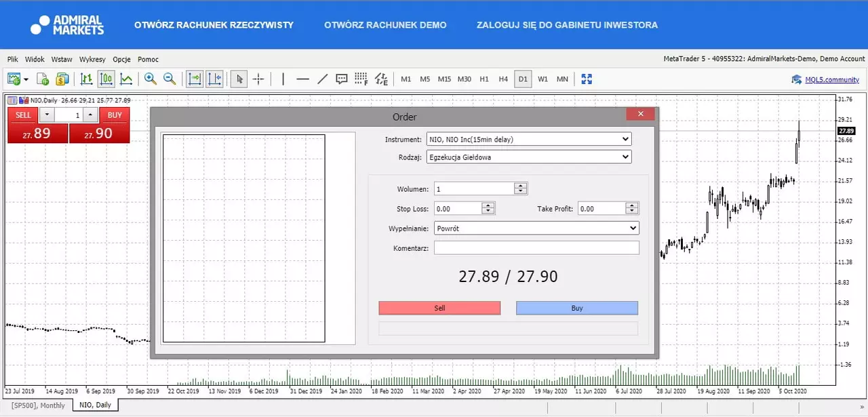Image resolution: width=868 pixels, height=417 pixels.
Task: Open the Wykresy menu
Action: [92, 59]
